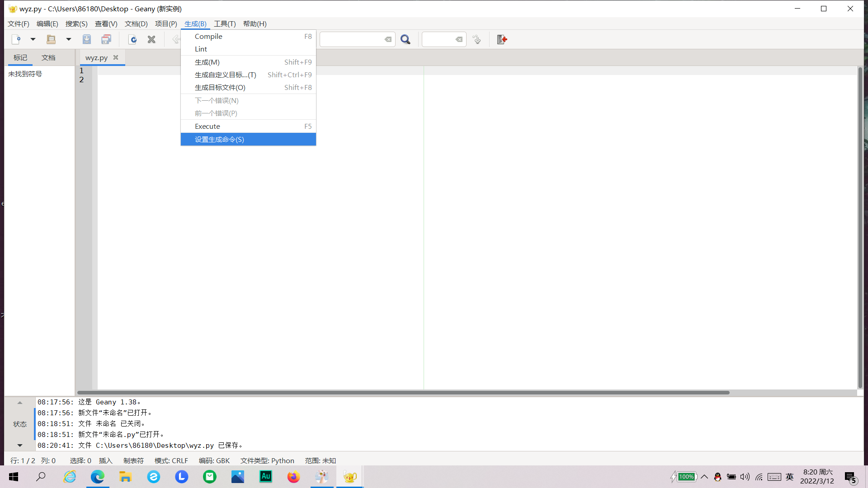Expand the recent files dropdown arrow

(x=69, y=39)
